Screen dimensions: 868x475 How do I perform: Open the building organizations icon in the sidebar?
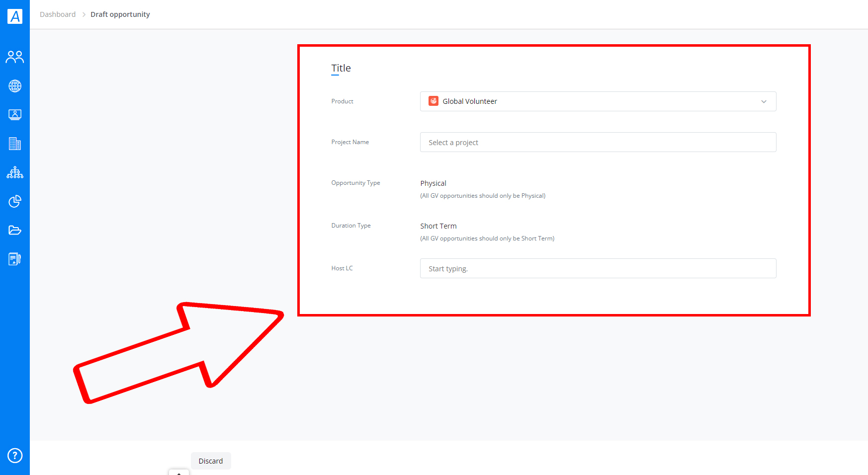15,144
